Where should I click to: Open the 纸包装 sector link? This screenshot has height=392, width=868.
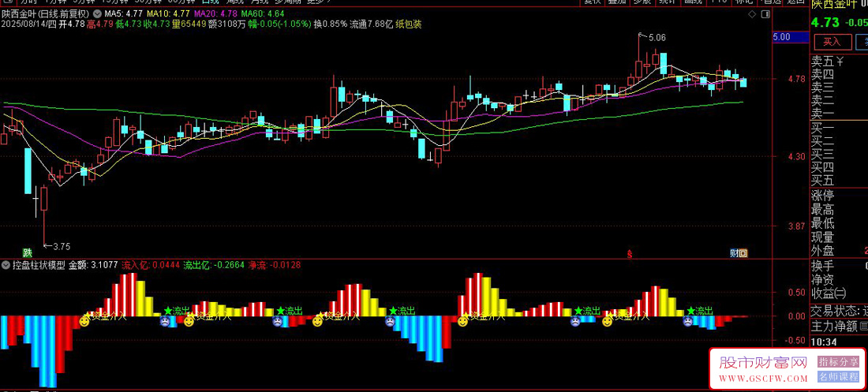click(x=409, y=24)
